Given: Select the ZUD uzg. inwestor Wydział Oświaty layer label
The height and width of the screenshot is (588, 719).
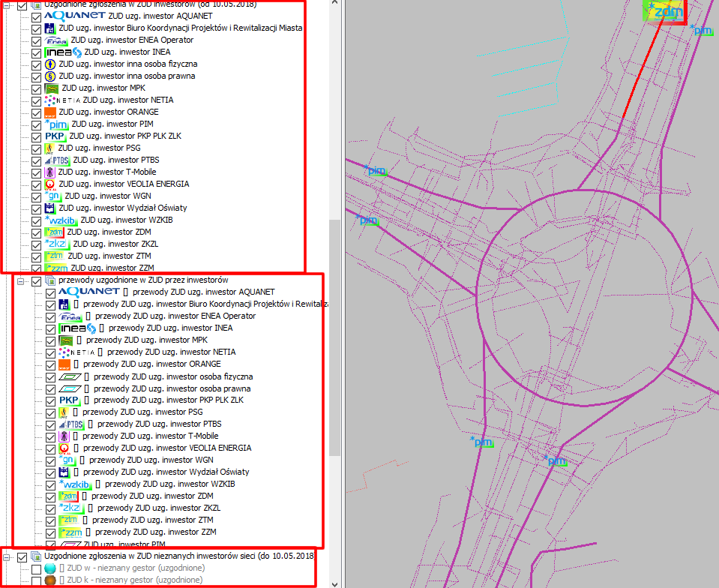Looking at the screenshot, I should coord(122,208).
